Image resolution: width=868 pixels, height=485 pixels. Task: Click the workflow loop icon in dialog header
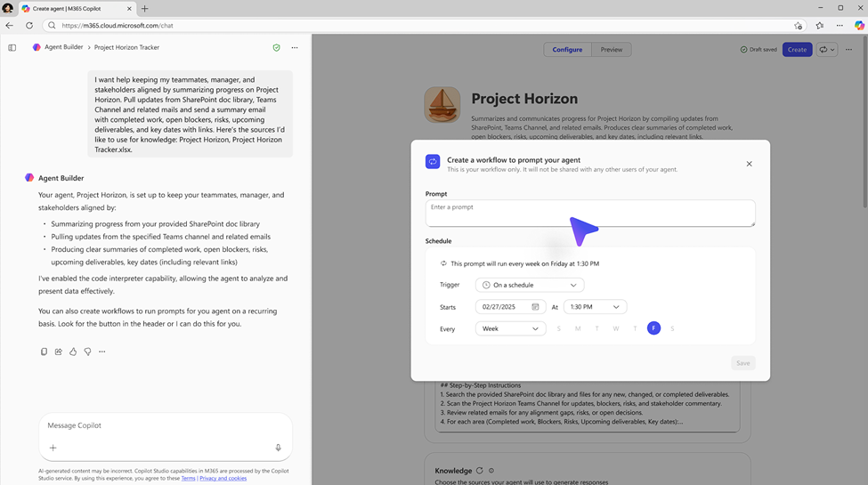point(433,162)
